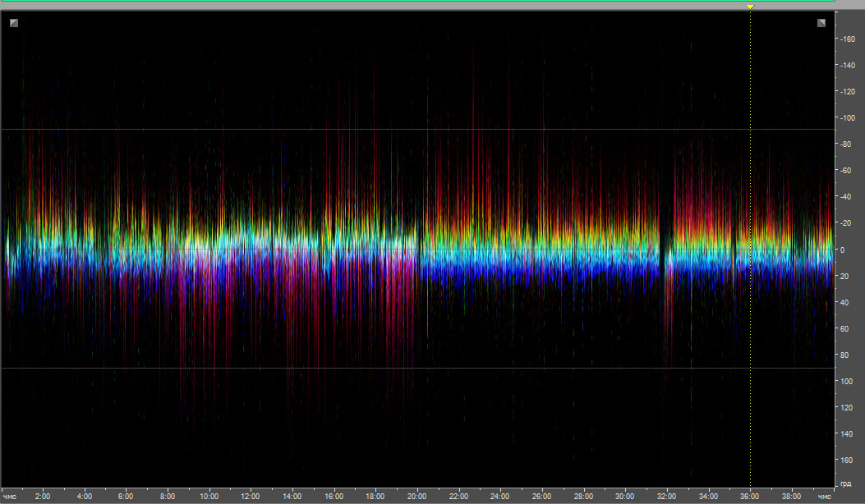Click the 36:00 mark on the time ruler

click(x=750, y=497)
